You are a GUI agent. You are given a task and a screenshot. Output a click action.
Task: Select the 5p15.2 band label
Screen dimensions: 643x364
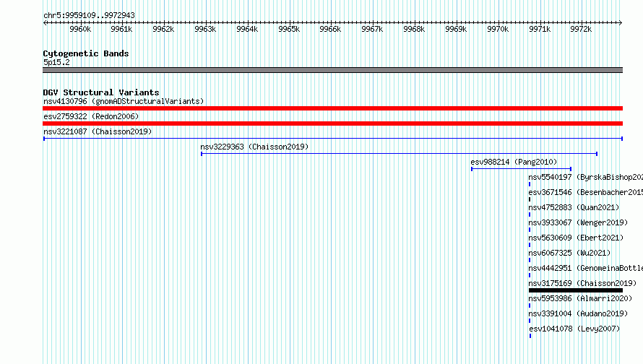pos(56,62)
